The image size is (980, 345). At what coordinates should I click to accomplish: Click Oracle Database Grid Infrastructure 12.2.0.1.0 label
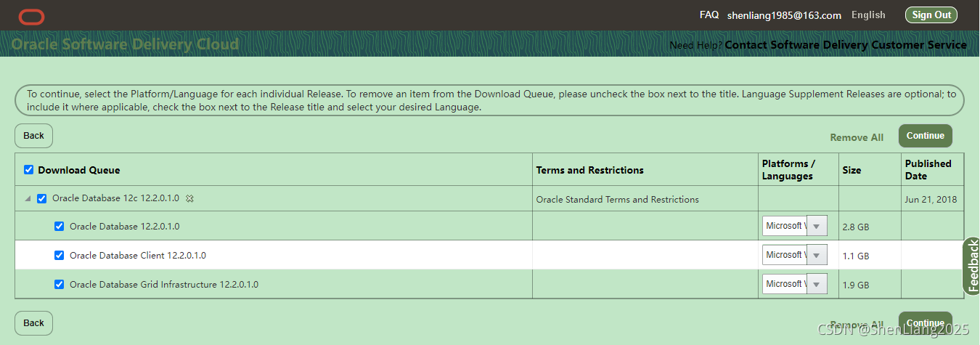(164, 285)
